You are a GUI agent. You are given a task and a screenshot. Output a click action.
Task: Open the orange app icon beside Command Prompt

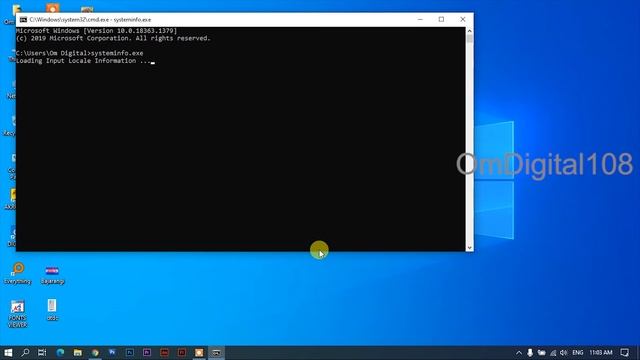pos(199,352)
